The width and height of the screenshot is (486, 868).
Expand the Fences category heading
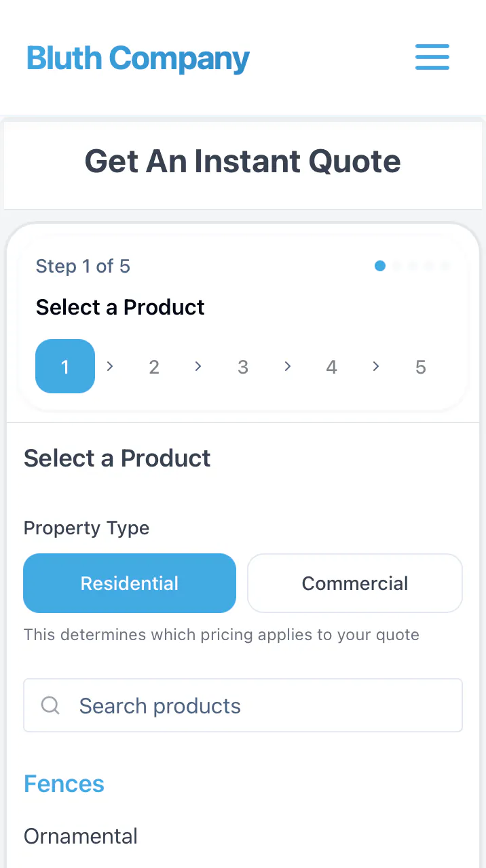64,784
